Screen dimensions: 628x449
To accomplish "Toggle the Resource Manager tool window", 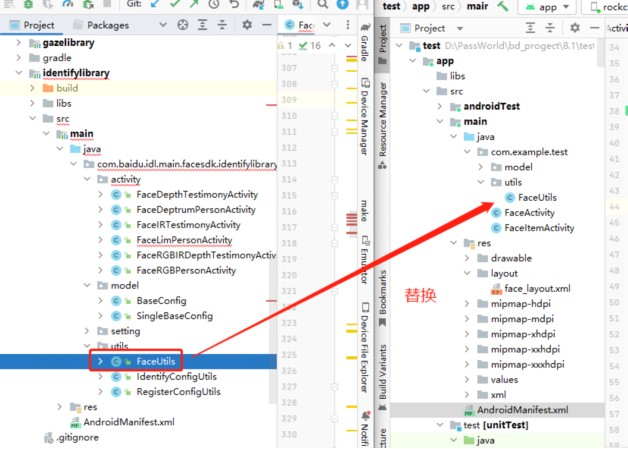I will [x=382, y=125].
